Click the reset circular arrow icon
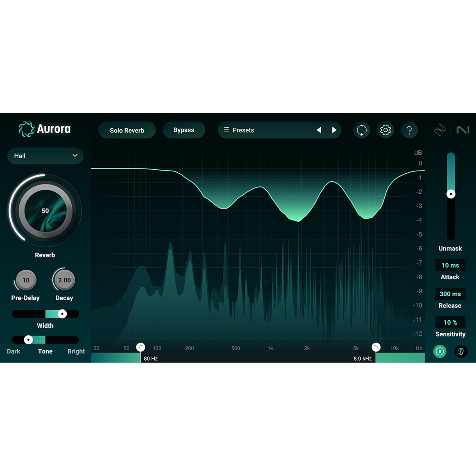This screenshot has height=476, width=476. pos(362,130)
